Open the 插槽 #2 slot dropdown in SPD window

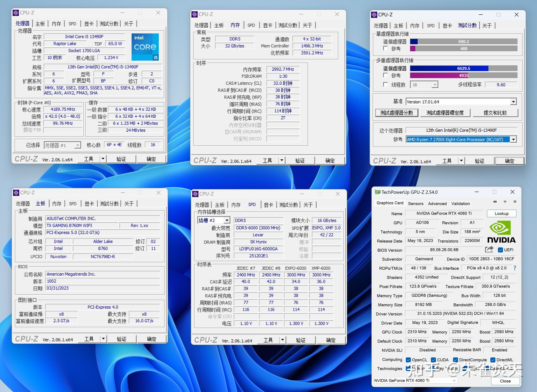click(227, 220)
